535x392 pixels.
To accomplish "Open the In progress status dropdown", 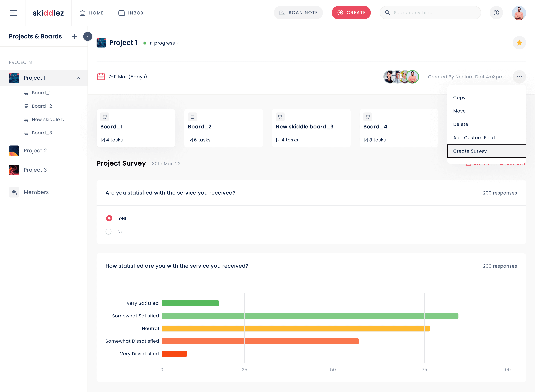I will (x=161, y=43).
